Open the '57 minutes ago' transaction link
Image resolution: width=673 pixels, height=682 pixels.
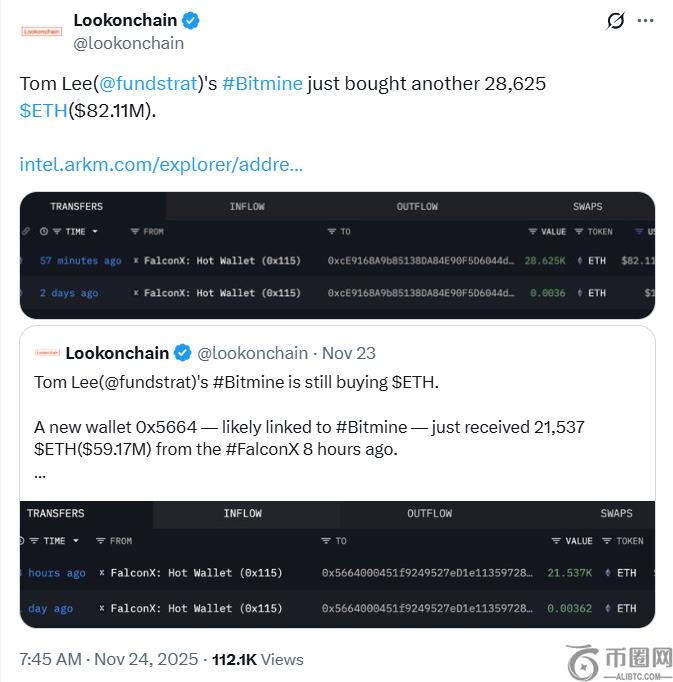pos(80,261)
